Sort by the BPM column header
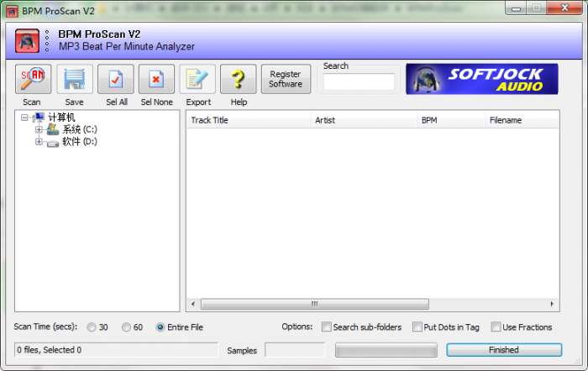This screenshot has height=371, width=588. point(450,120)
